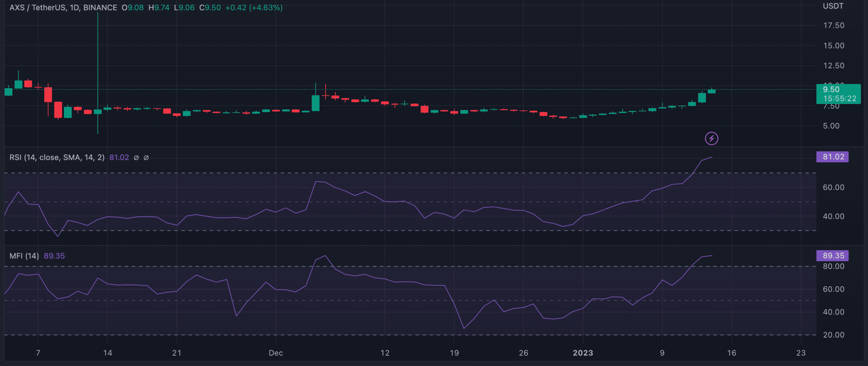868x366 pixels.
Task: Click the high value H9.74 in header
Action: (x=159, y=8)
